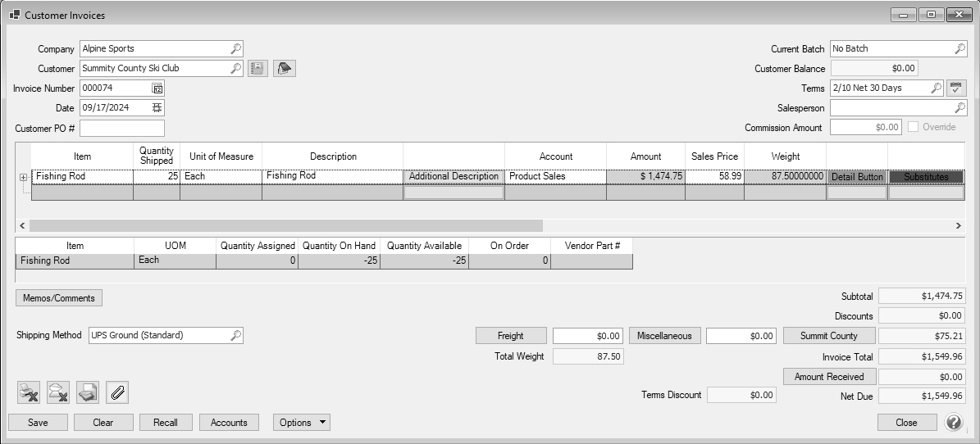Click the notebook icon beside Customer field

pyautogui.click(x=258, y=69)
